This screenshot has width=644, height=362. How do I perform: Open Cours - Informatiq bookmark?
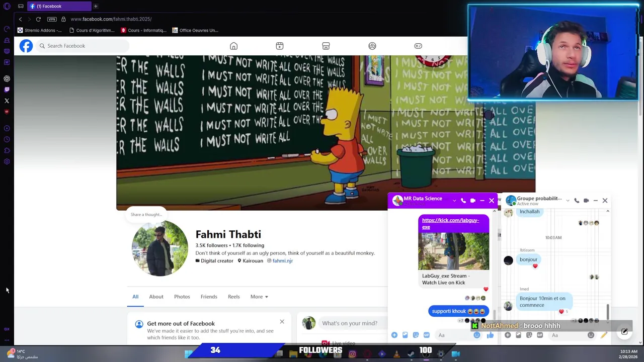(x=144, y=30)
